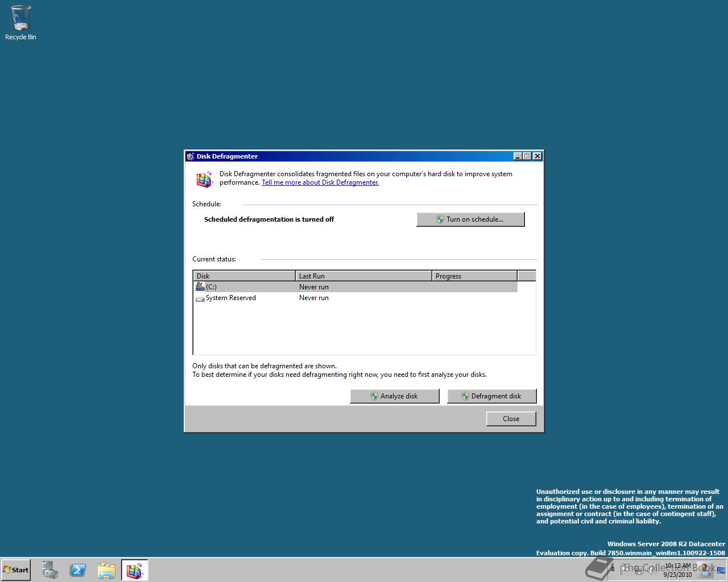728x582 pixels.
Task: Open Server Manager from taskbar
Action: click(49, 570)
